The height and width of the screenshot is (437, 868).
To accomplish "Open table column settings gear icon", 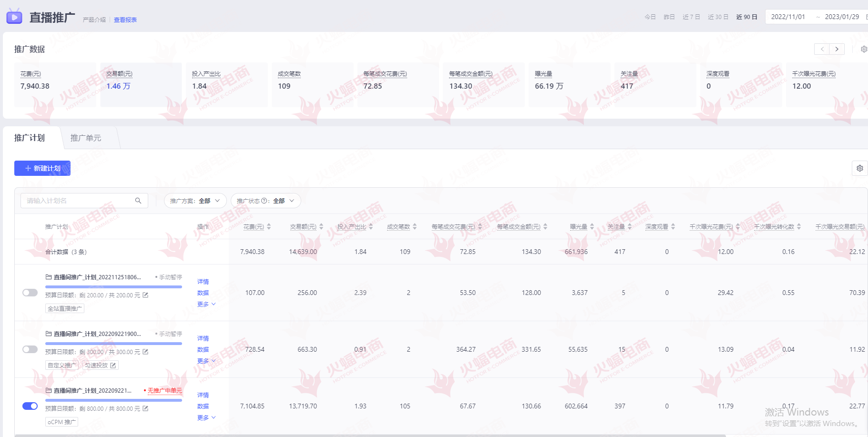I will tap(859, 168).
